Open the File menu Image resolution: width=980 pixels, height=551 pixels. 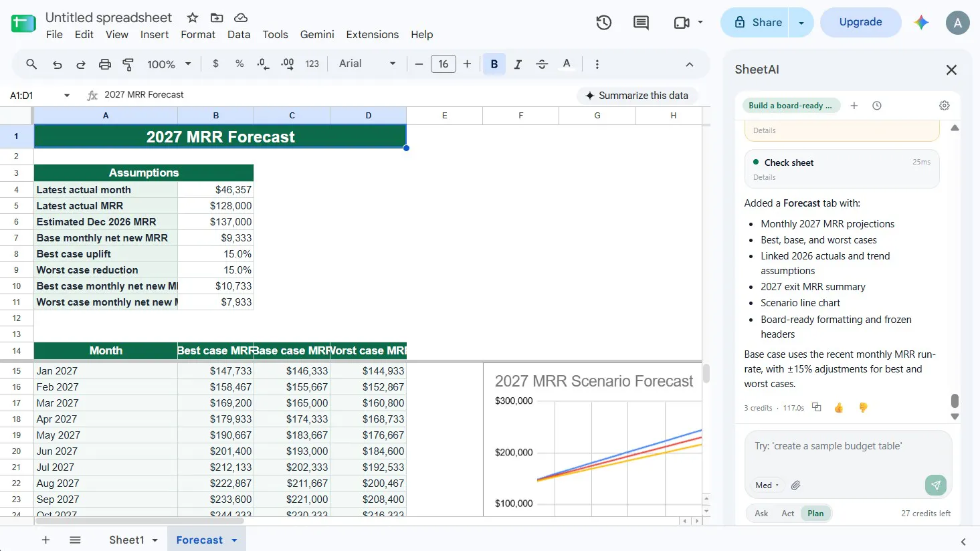click(x=54, y=35)
